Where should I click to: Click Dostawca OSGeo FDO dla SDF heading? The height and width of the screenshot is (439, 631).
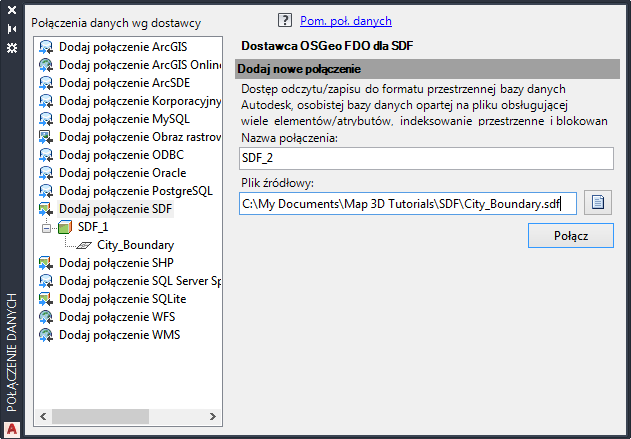pos(327,46)
